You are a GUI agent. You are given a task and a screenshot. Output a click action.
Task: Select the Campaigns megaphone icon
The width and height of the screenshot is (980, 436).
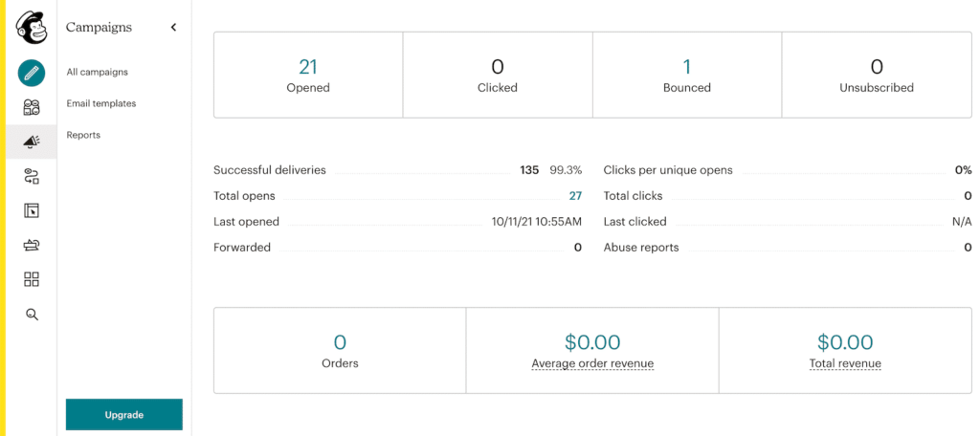click(32, 142)
